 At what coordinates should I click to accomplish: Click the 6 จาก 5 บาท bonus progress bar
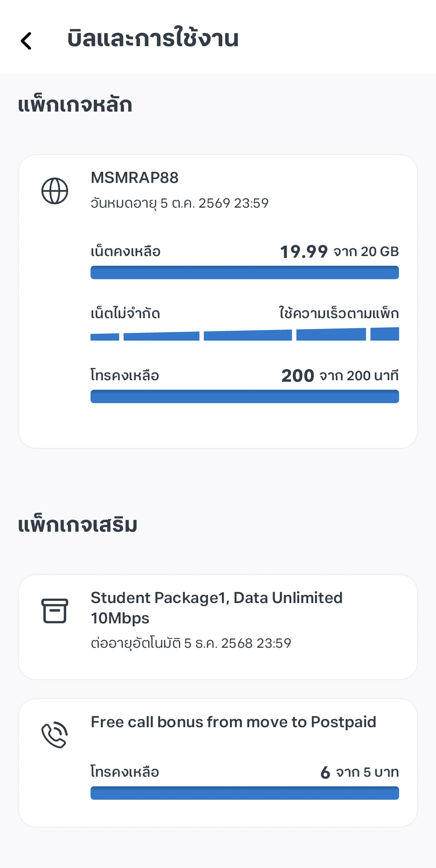(244, 793)
